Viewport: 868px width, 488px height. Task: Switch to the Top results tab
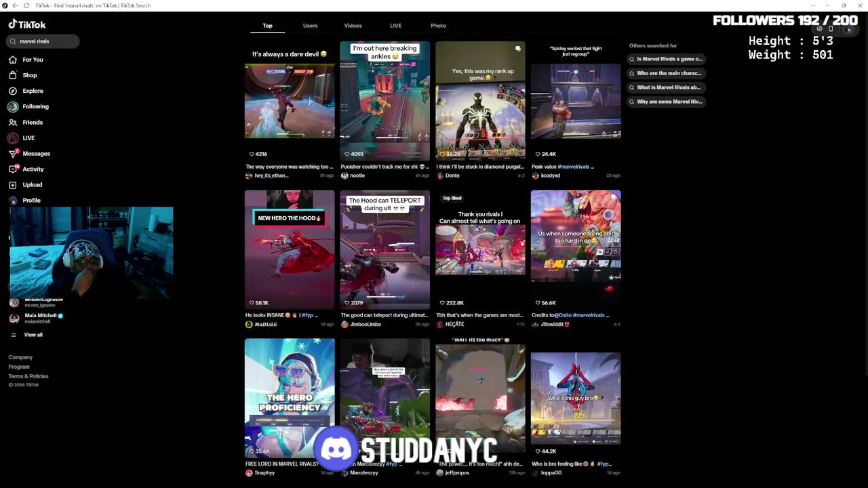pyautogui.click(x=268, y=26)
